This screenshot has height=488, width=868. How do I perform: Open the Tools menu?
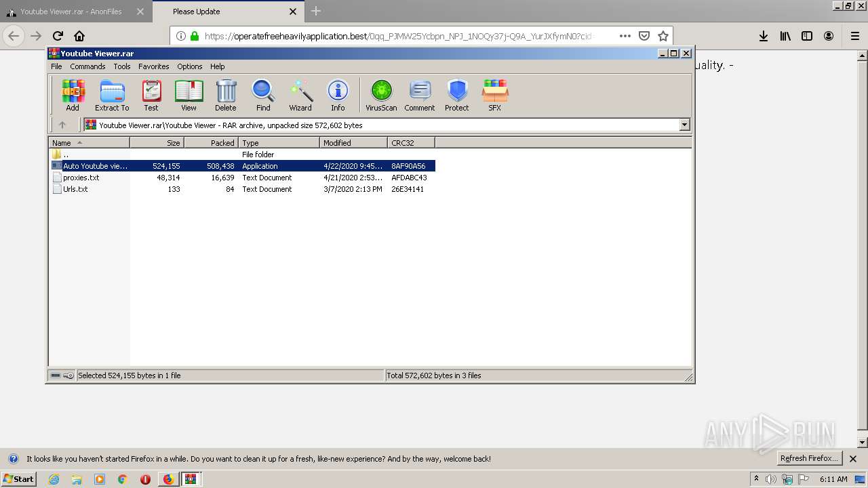[122, 66]
